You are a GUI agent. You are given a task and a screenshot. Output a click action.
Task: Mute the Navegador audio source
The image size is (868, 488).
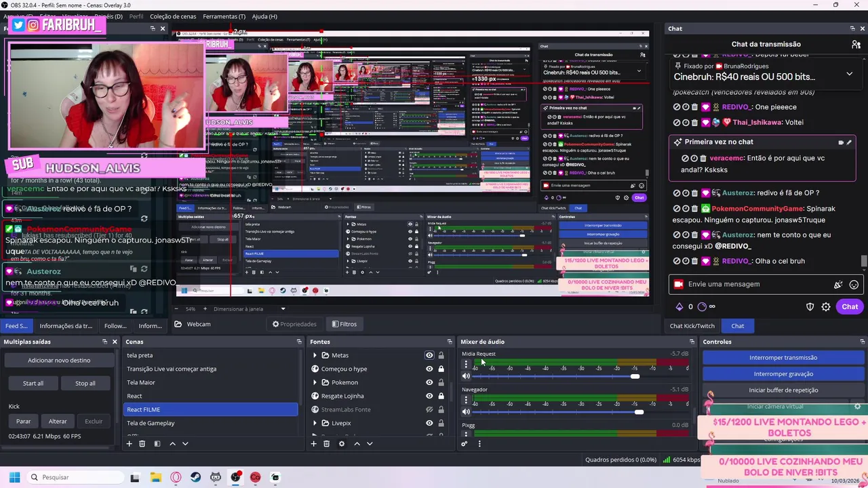click(466, 412)
